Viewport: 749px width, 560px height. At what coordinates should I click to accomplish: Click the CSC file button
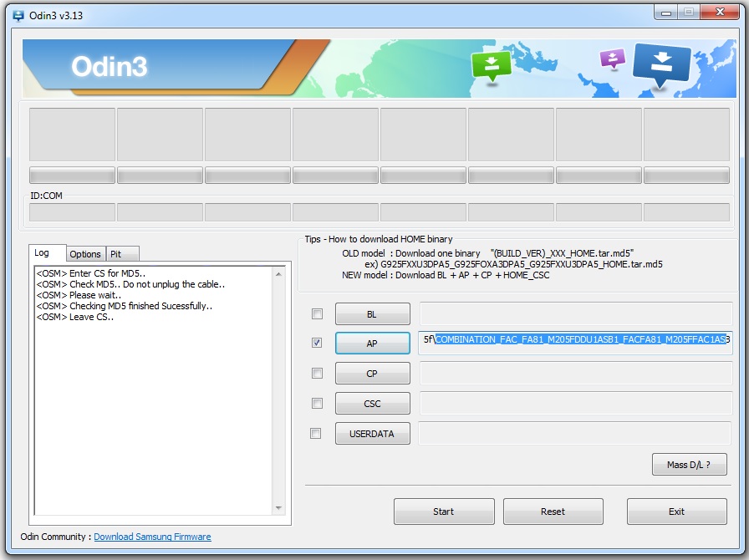click(x=373, y=403)
